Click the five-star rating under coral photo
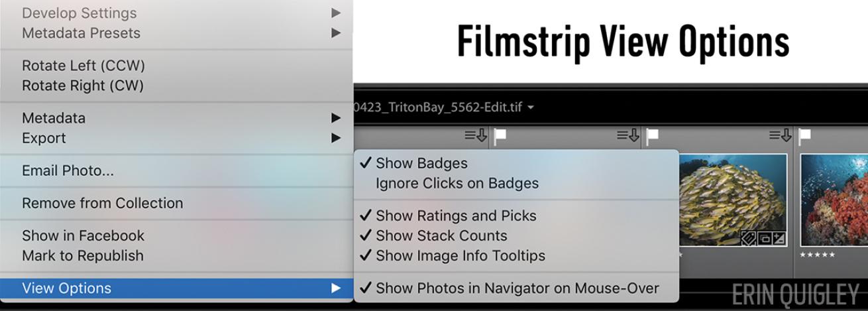The width and height of the screenshot is (868, 311). [817, 255]
